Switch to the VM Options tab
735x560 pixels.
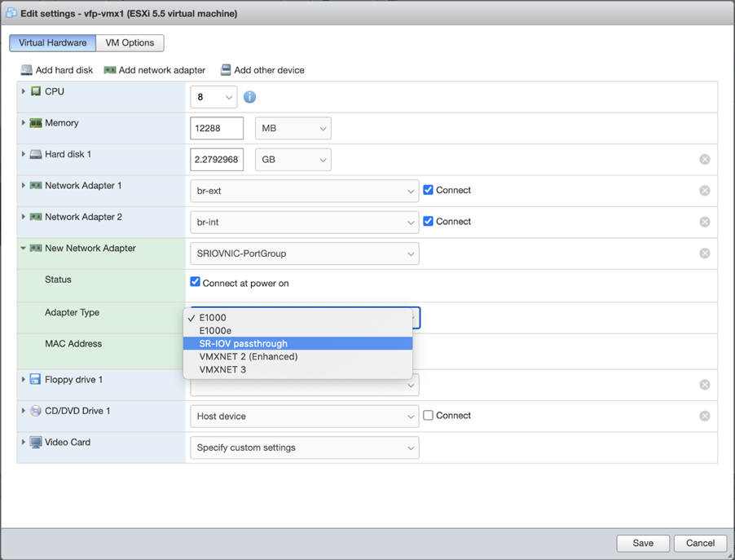coord(130,42)
